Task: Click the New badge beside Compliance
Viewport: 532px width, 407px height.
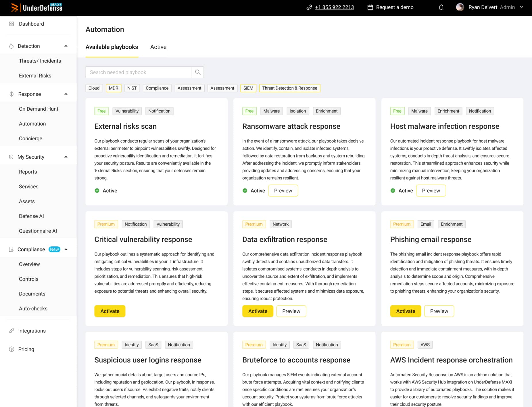Action: point(54,249)
